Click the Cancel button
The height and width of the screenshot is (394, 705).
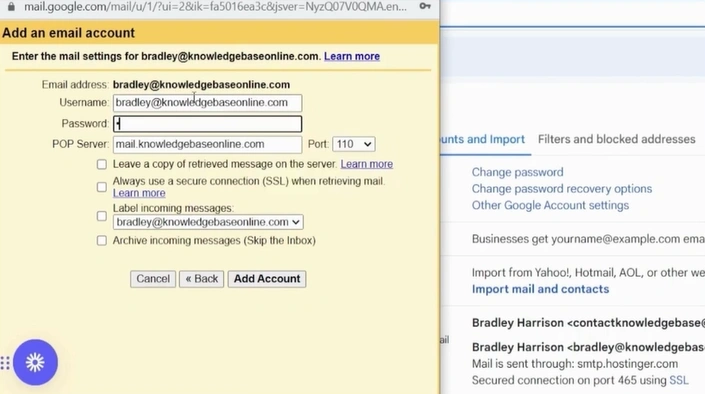153,279
